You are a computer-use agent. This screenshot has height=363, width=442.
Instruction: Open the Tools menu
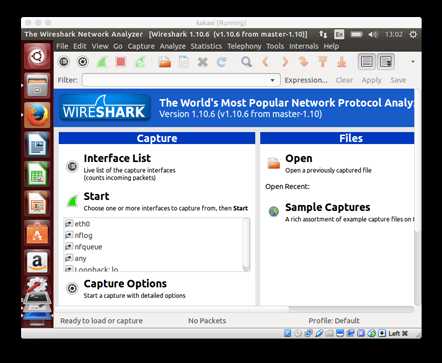[x=275, y=46]
